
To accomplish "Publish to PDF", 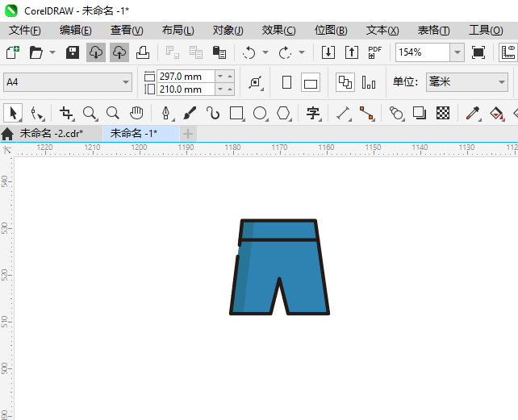I will coord(375,52).
